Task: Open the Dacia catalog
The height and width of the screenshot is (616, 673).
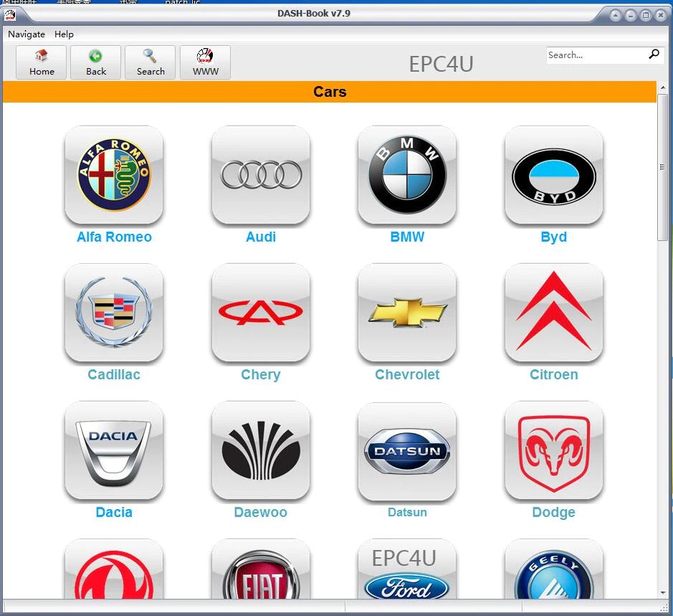Action: point(114,451)
